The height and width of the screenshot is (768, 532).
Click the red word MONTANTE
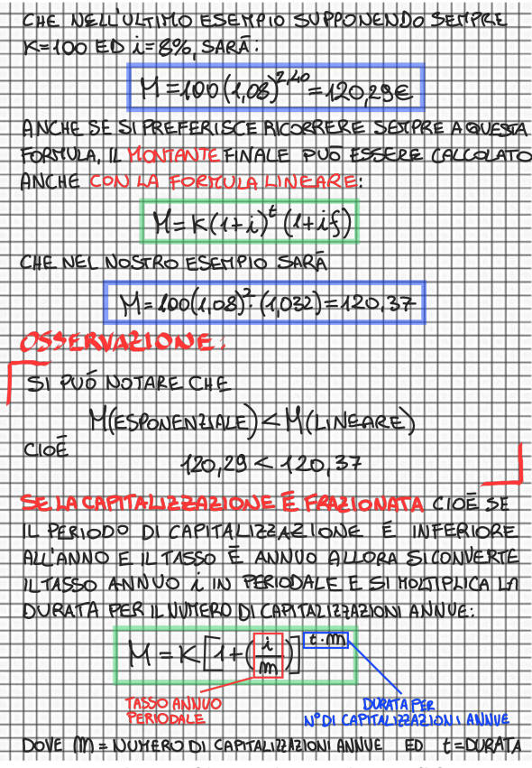point(173,155)
